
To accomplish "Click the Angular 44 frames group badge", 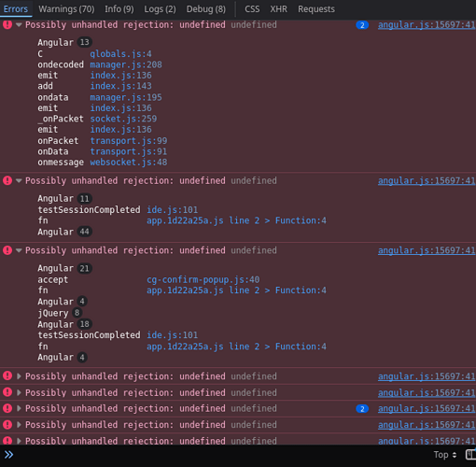I will pos(85,232).
